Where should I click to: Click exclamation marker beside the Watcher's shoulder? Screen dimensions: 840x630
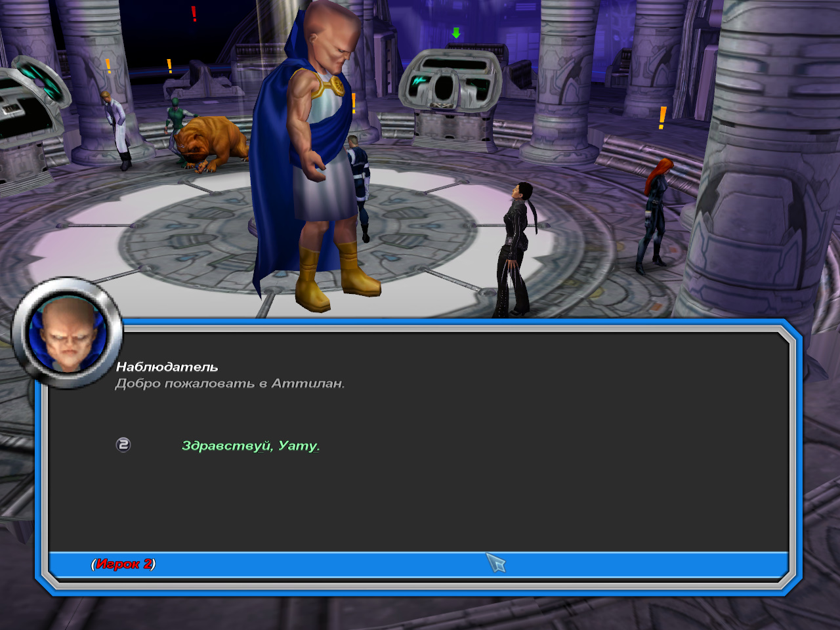pos(354,103)
